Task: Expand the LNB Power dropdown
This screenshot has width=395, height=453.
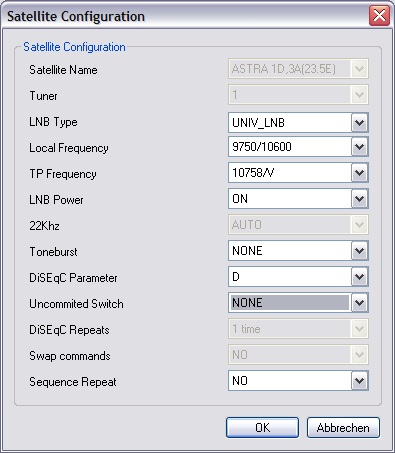Action: click(359, 199)
